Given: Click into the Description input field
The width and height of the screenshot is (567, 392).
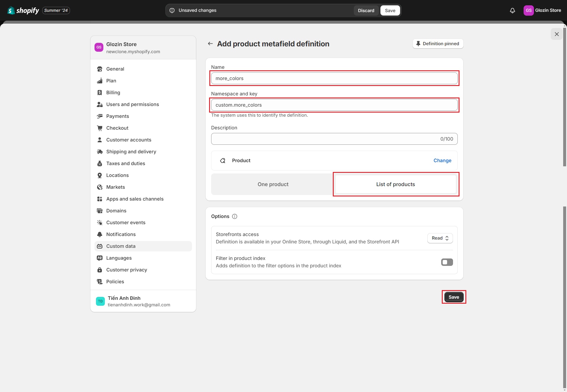Looking at the screenshot, I should (x=325, y=139).
